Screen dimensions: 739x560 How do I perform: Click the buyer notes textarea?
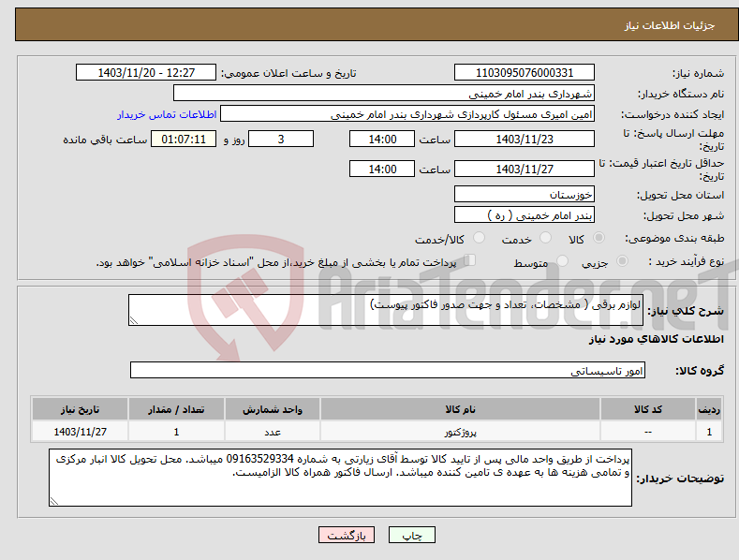(x=340, y=478)
